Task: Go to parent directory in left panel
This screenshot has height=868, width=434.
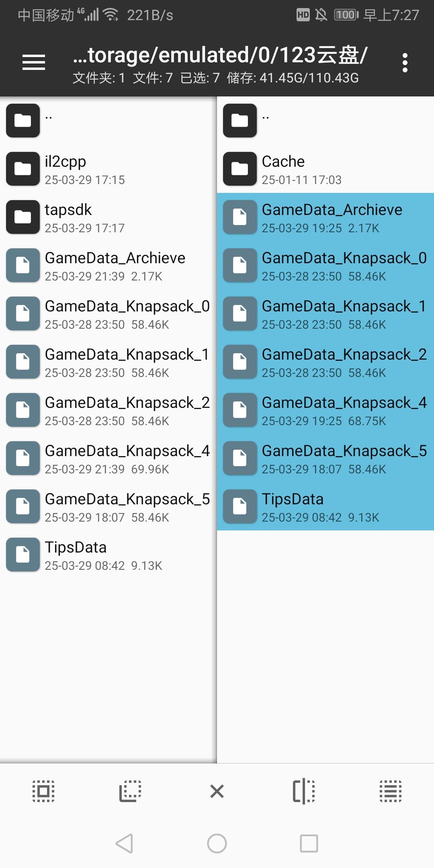Action: tap(108, 121)
